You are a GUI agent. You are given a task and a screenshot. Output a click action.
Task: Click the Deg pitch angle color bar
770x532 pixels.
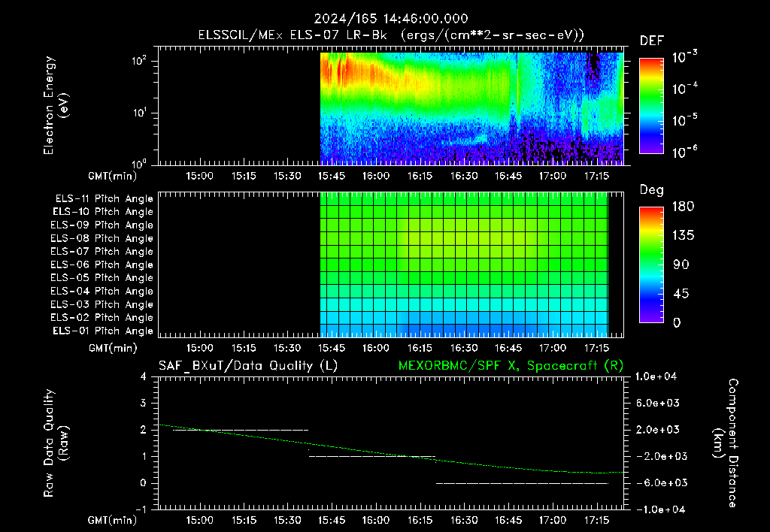pyautogui.click(x=651, y=264)
